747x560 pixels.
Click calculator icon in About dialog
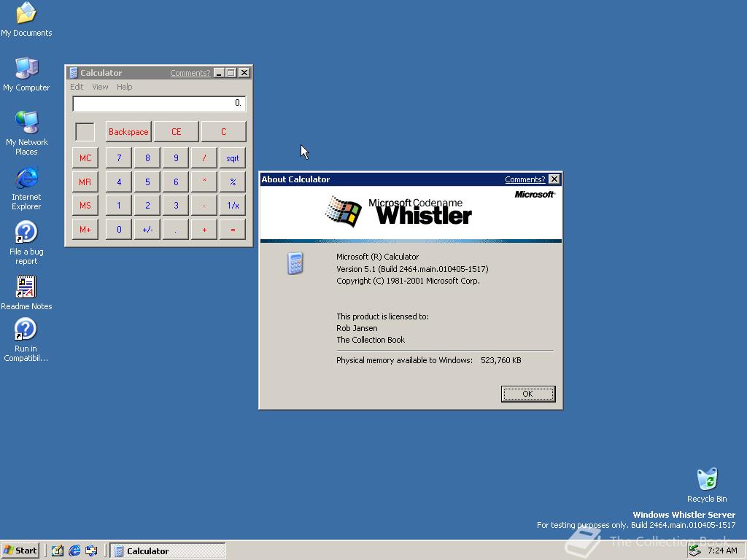[x=295, y=263]
